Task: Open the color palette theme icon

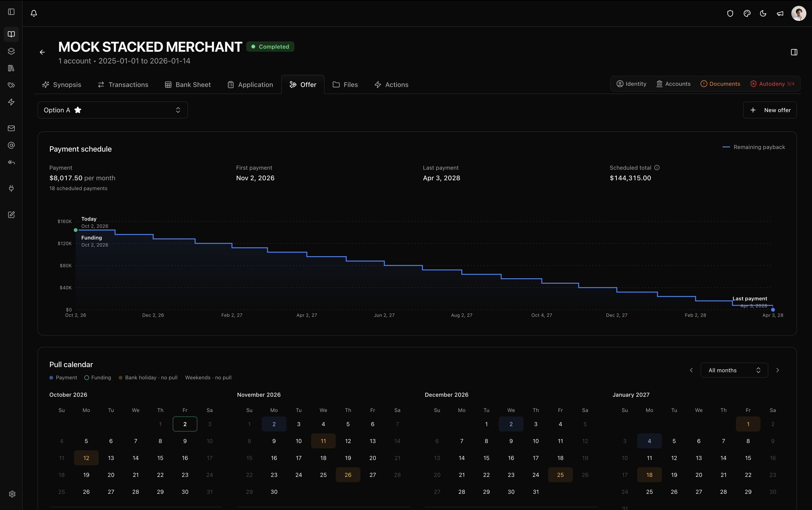Action: pyautogui.click(x=747, y=13)
